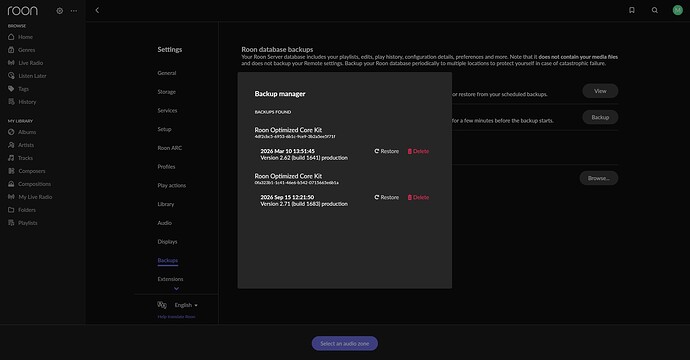Open Live Radio in the sidebar
Screen dimensions: 690x360
pos(26,63)
